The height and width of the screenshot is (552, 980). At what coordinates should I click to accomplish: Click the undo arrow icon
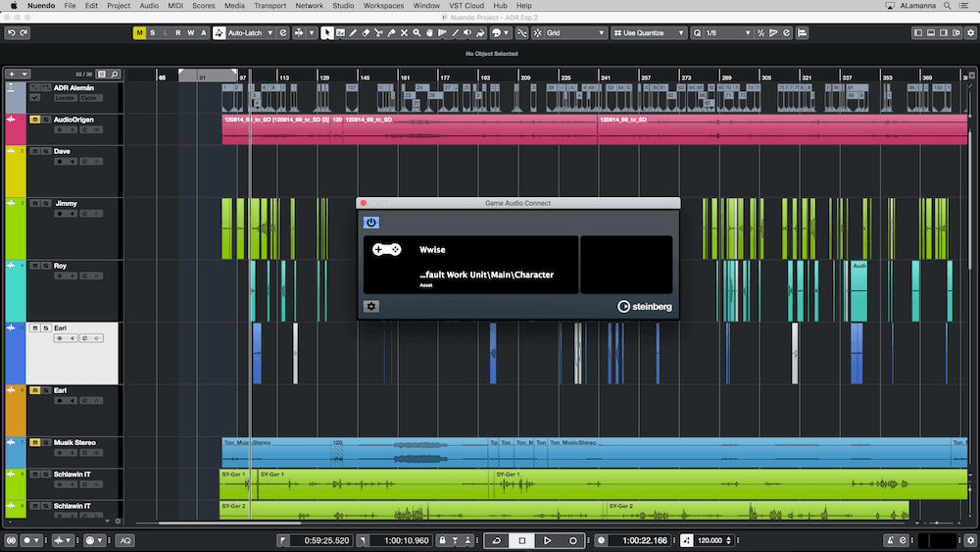pyautogui.click(x=11, y=32)
